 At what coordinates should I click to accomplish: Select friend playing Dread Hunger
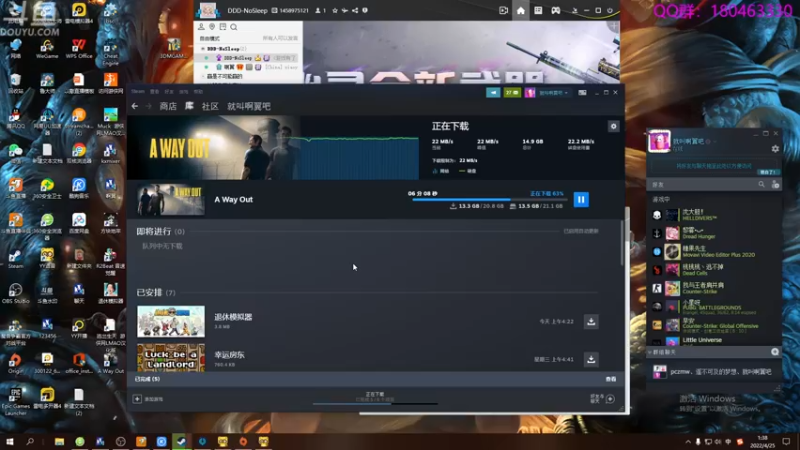[714, 233]
